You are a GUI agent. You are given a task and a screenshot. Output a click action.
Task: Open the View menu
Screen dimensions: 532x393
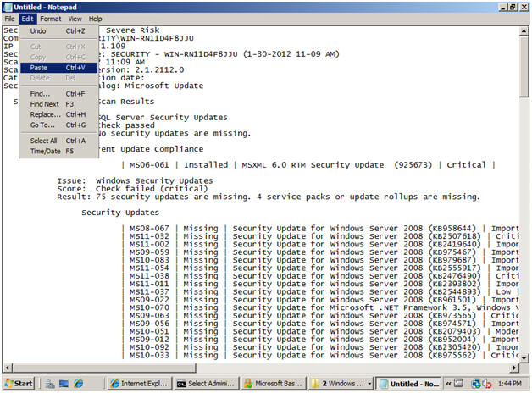pyautogui.click(x=75, y=19)
